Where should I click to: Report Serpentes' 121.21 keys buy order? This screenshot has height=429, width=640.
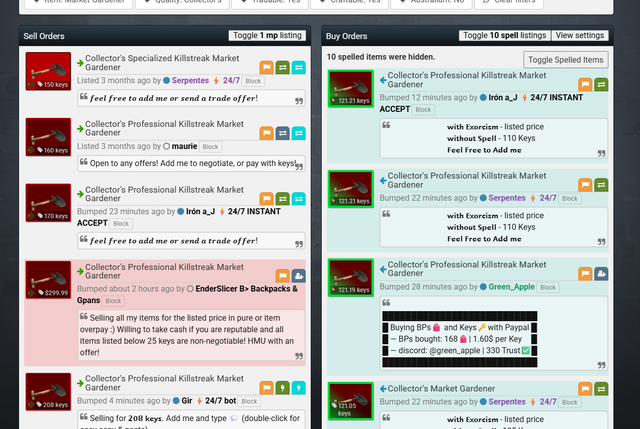(x=585, y=185)
